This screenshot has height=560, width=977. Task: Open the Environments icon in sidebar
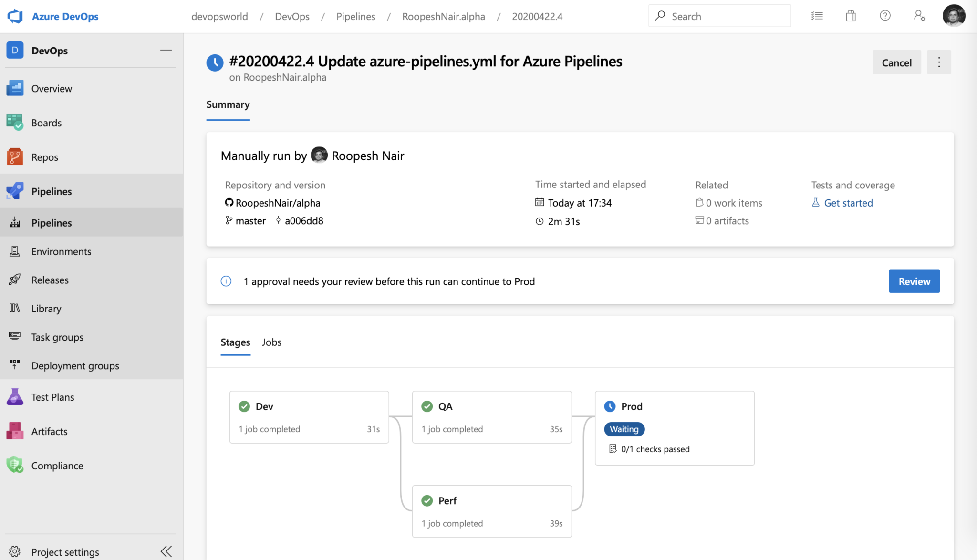coord(15,251)
